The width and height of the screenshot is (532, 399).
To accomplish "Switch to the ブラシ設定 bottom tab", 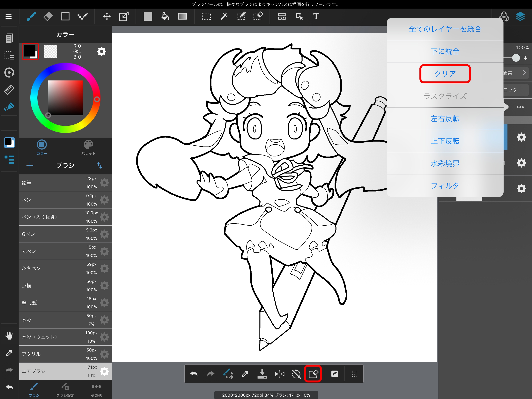I will tap(65, 390).
